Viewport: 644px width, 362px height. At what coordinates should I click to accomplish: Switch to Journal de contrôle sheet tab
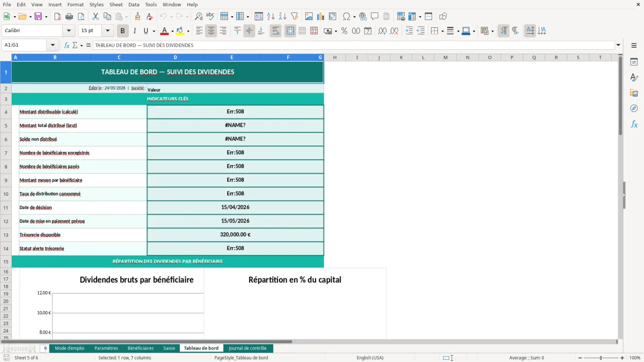pyautogui.click(x=247, y=348)
